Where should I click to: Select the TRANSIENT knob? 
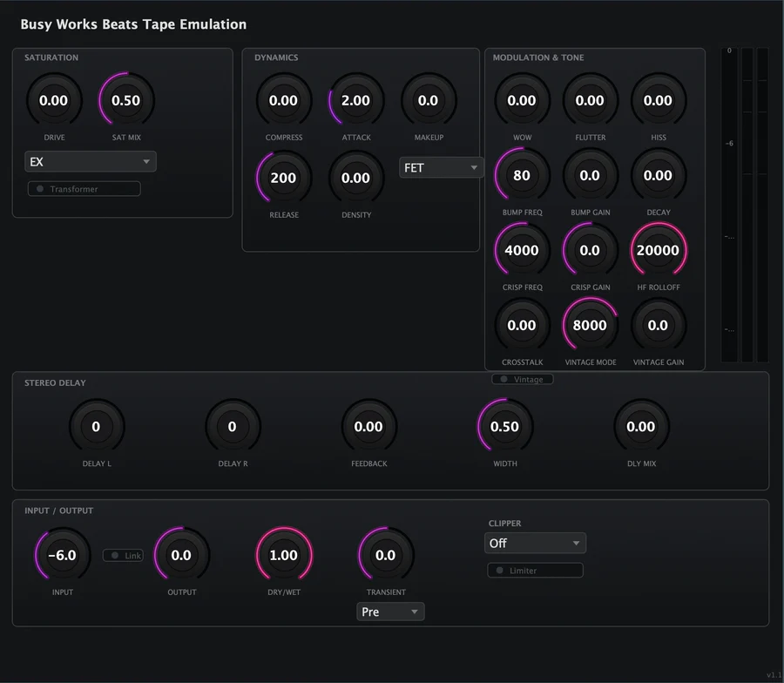pyautogui.click(x=386, y=555)
